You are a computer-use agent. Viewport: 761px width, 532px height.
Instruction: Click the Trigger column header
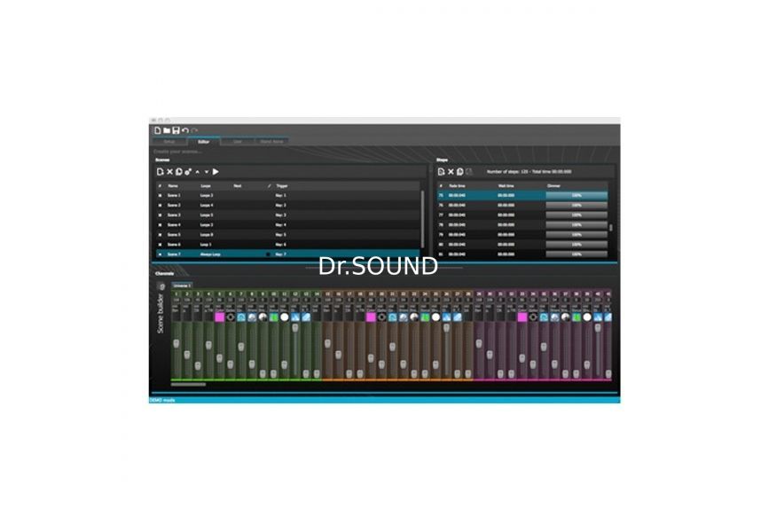click(282, 185)
